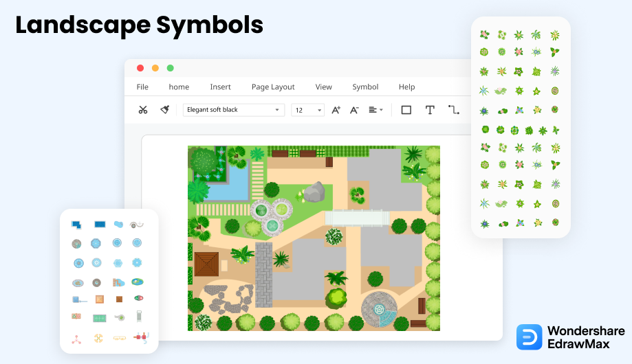This screenshot has height=364, width=632.
Task: Select the Cut scissors tool
Action: coord(142,109)
